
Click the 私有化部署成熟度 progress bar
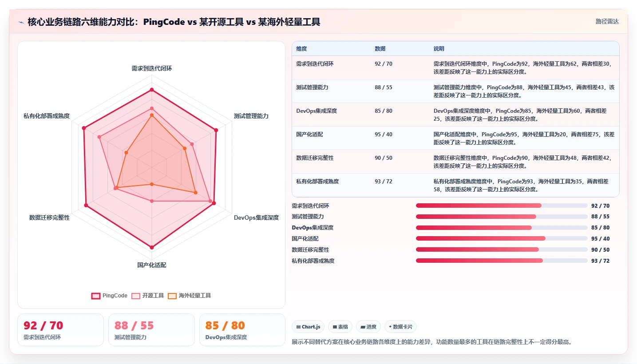pos(502,261)
